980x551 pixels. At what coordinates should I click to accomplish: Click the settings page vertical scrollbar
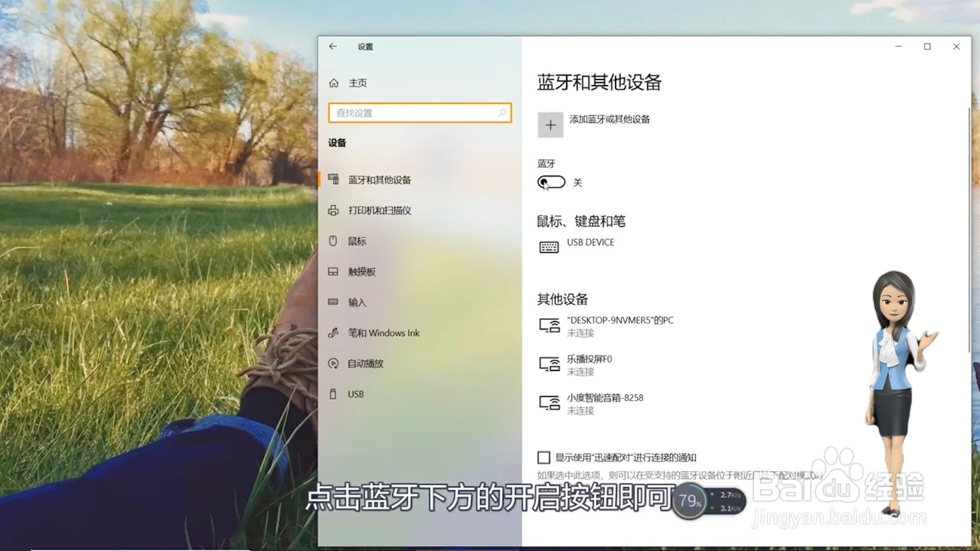coord(969,230)
